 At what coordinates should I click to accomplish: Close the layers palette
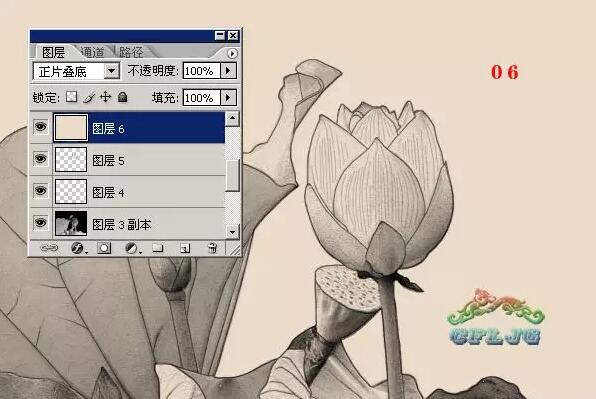pos(233,36)
